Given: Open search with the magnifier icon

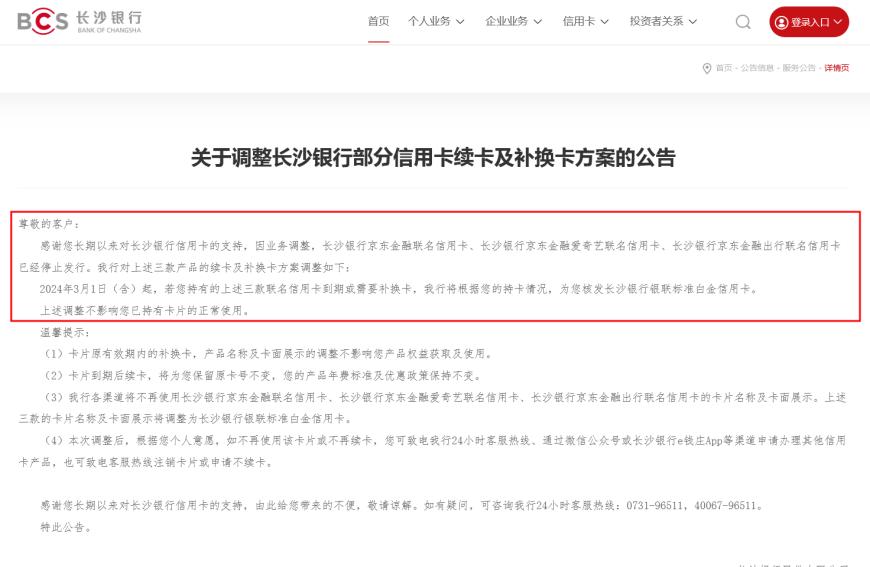Looking at the screenshot, I should (x=743, y=22).
